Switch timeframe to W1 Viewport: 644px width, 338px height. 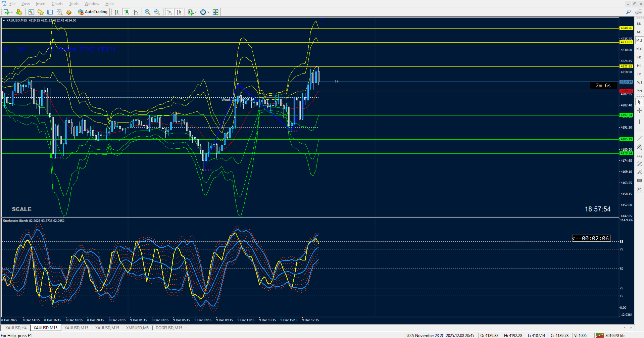[639, 83]
